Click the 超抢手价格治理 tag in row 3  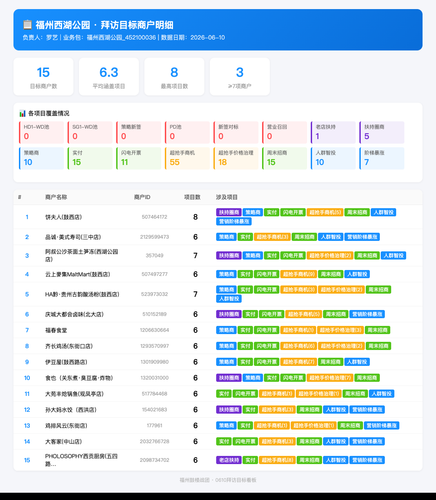pos(330,256)
